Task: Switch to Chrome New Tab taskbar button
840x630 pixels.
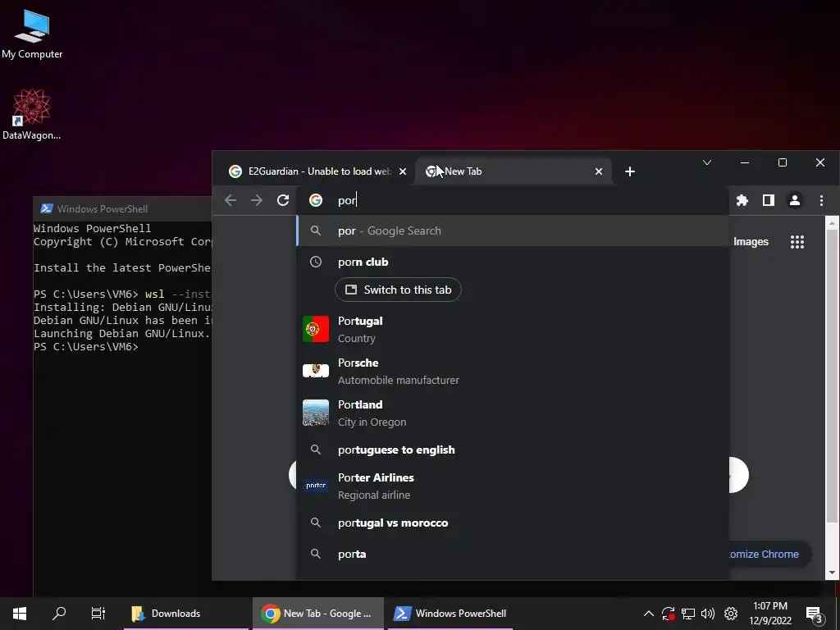Action: pos(318,614)
